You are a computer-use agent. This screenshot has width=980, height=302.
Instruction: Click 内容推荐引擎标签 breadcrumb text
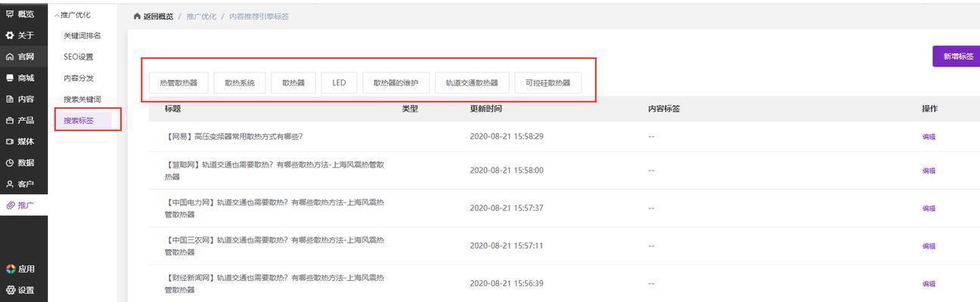coord(259,17)
